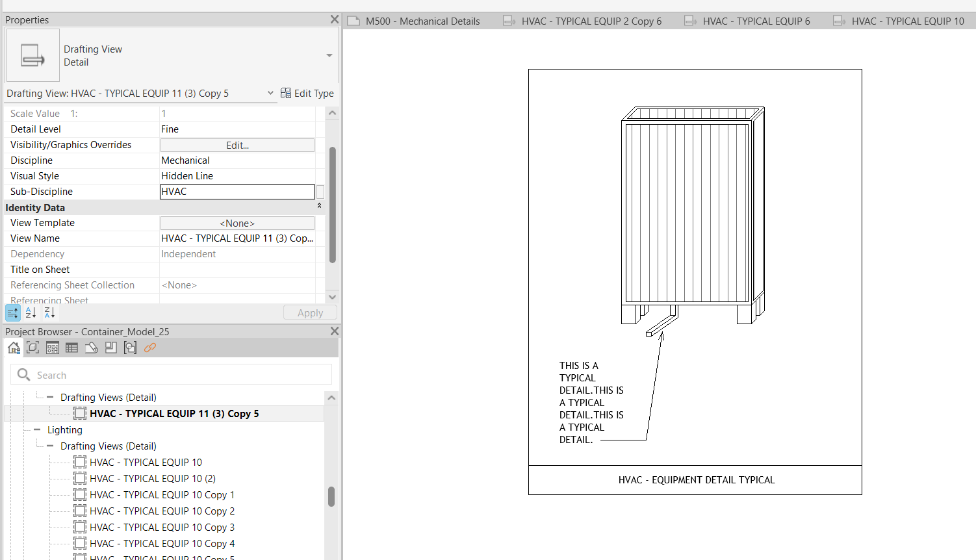Click the View Template None button
This screenshot has width=976, height=560.
coord(237,223)
